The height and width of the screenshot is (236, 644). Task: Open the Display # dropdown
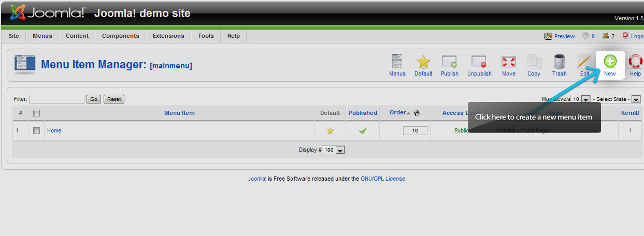point(333,150)
